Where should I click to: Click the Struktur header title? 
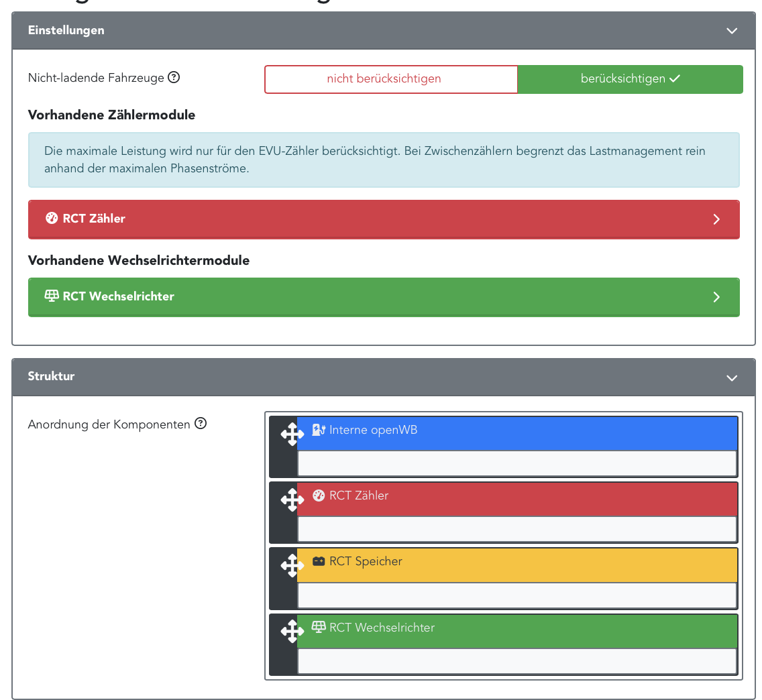51,376
